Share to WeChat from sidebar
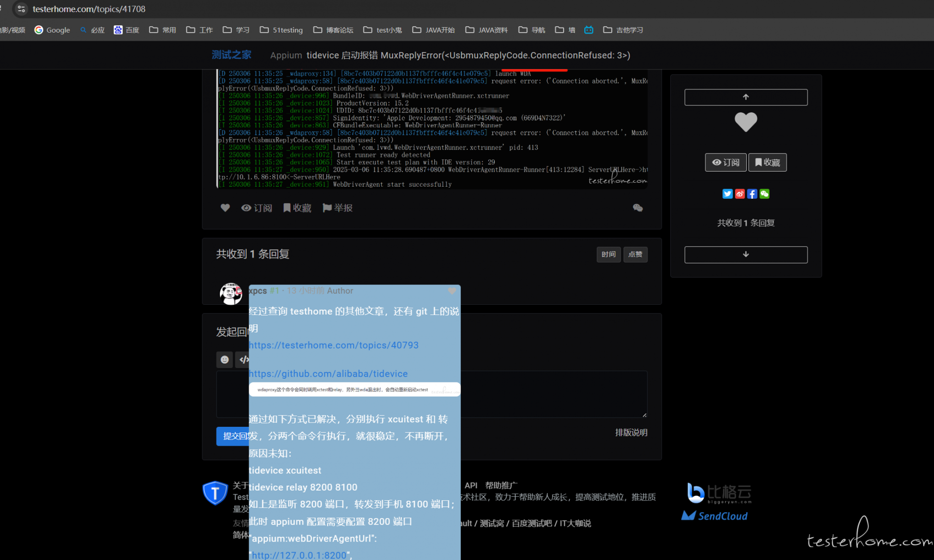934x560 pixels. pos(765,194)
